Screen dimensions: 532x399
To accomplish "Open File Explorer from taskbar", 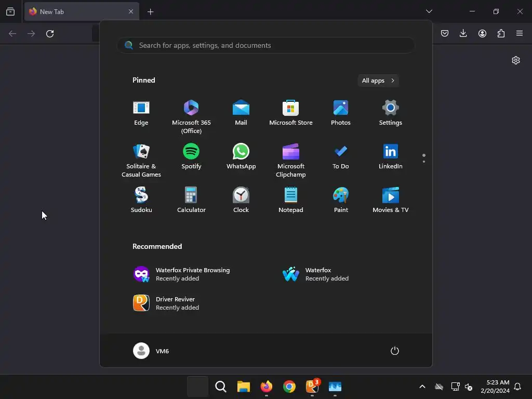I will pyautogui.click(x=243, y=387).
